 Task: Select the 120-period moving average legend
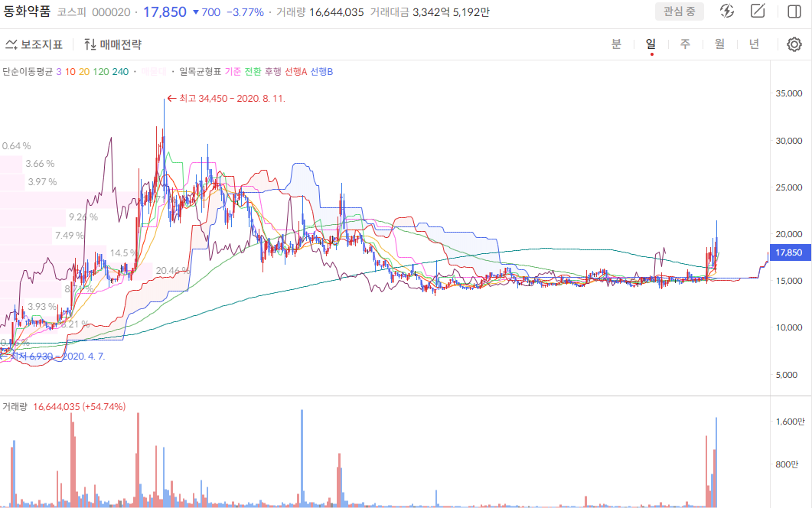point(101,71)
